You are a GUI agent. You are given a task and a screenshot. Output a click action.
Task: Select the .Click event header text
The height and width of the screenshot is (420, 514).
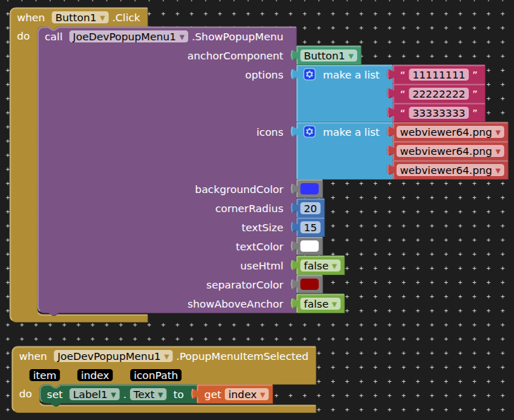127,18
